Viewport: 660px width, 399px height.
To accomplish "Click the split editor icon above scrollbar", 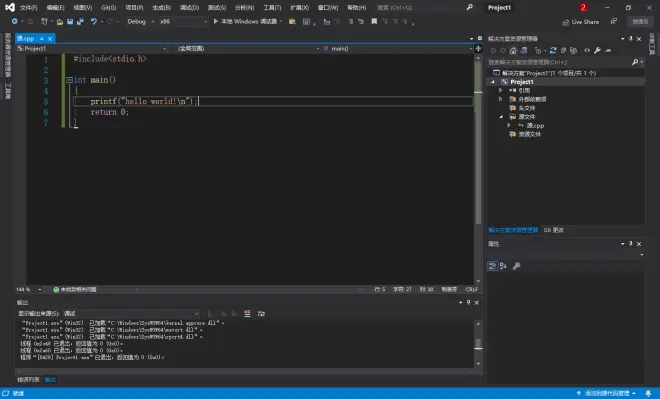I will click(x=478, y=48).
